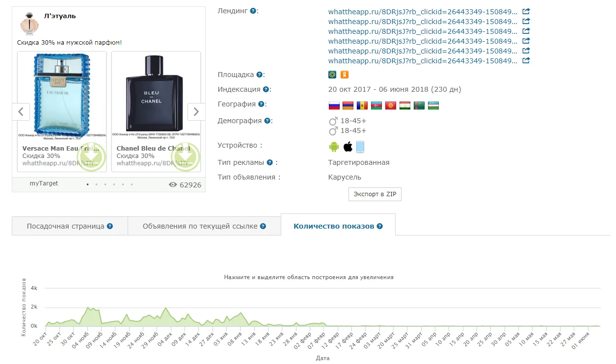
Task: Open the first whattheapp.ru landing link
Action: tap(423, 11)
